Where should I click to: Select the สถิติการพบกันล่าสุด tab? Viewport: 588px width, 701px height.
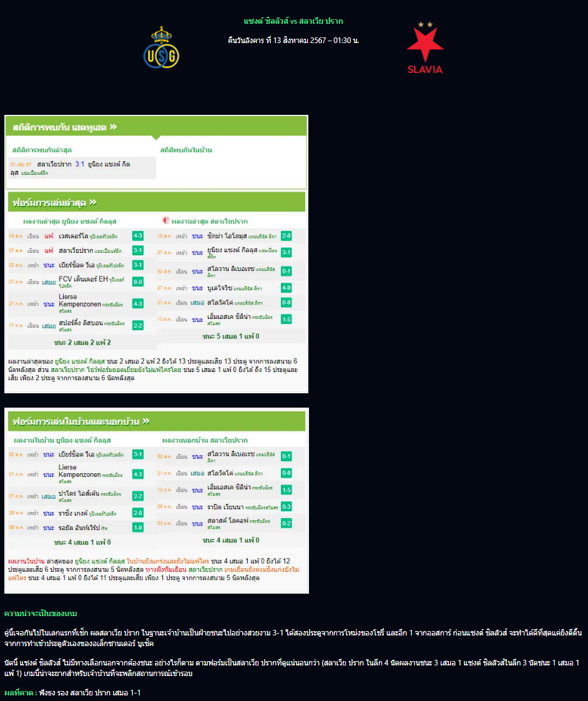(42, 150)
